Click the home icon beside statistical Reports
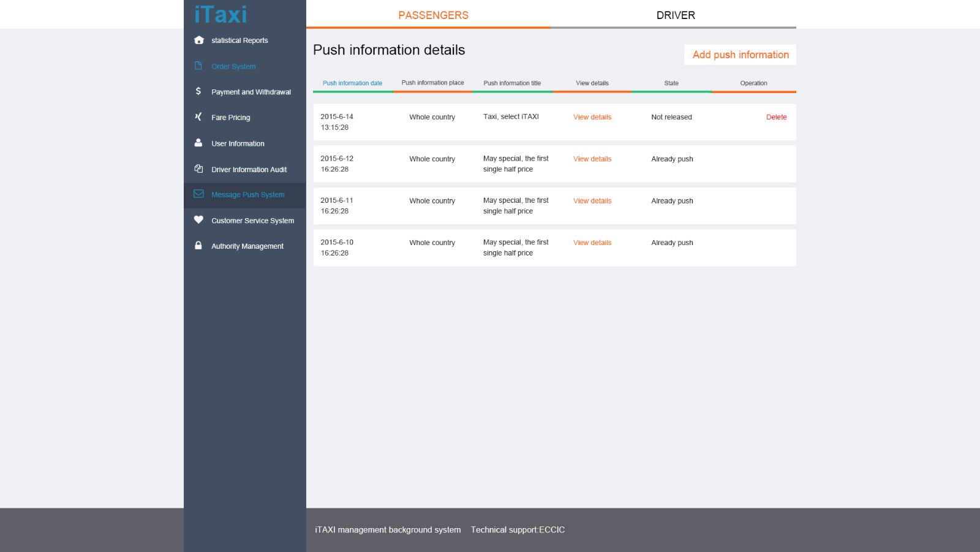This screenshot has width=980, height=552. tap(198, 40)
